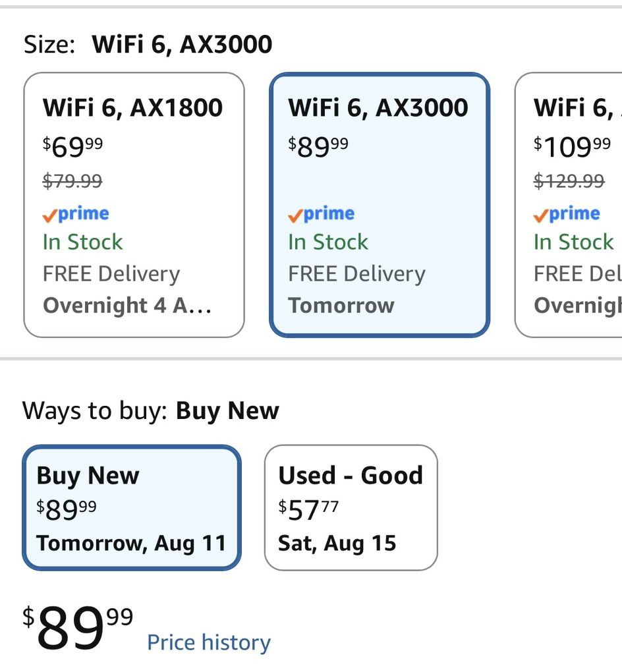Tap the truncated 'Overnight 4 A…' delivery text
The height and width of the screenshot is (672, 622).
(x=127, y=306)
